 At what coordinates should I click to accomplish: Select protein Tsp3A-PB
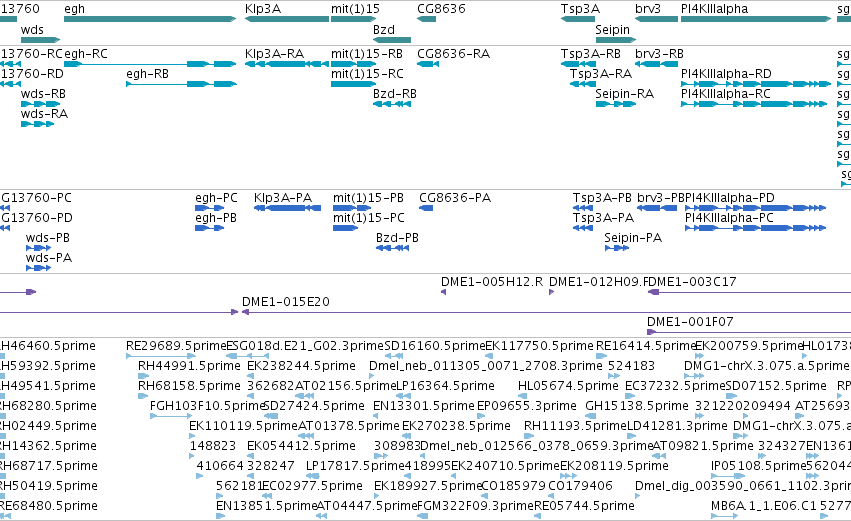coord(583,208)
